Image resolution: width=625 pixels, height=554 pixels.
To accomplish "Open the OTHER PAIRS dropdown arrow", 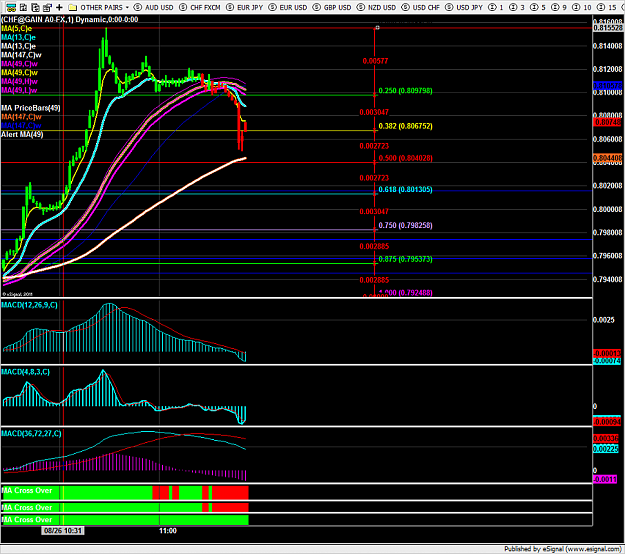I will click(127, 7).
